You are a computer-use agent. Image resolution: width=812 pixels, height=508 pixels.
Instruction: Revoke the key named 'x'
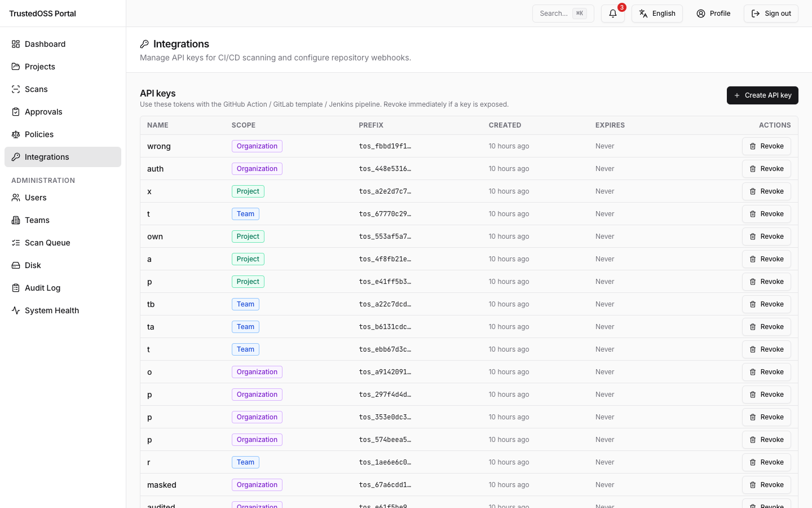(x=766, y=191)
